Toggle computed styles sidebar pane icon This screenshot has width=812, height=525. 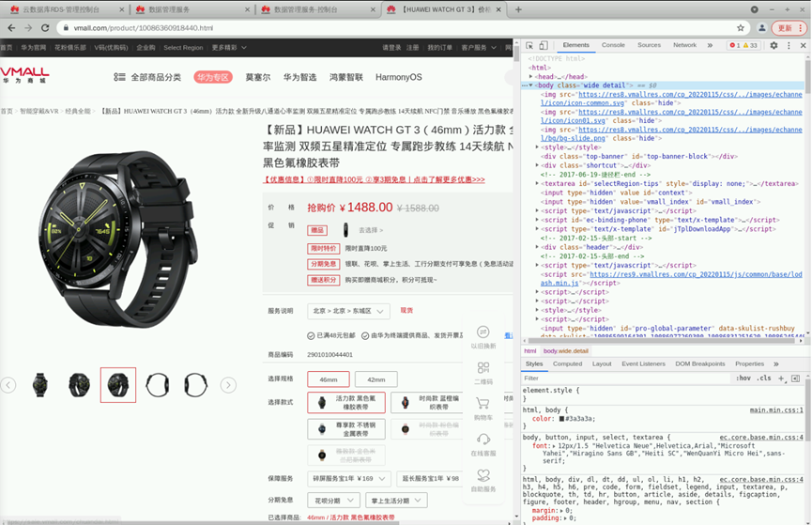coord(795,378)
